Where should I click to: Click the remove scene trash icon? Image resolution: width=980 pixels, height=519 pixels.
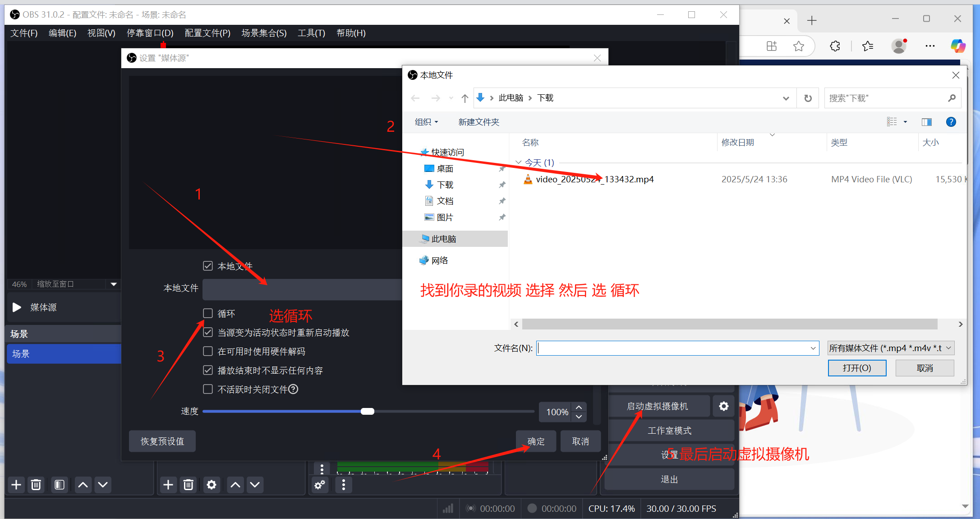(x=36, y=485)
